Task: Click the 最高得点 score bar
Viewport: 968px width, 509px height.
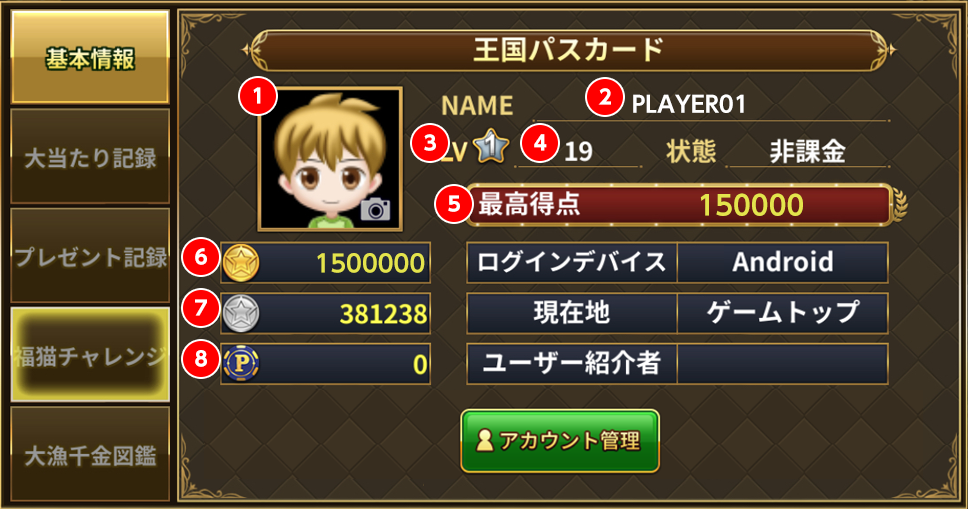Action: [678, 204]
